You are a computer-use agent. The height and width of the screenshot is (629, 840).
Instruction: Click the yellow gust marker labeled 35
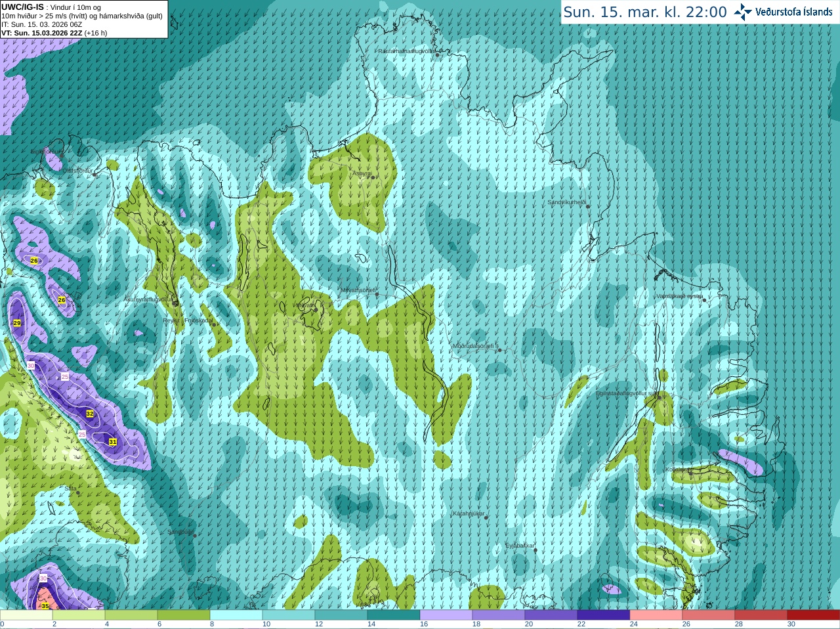click(45, 606)
